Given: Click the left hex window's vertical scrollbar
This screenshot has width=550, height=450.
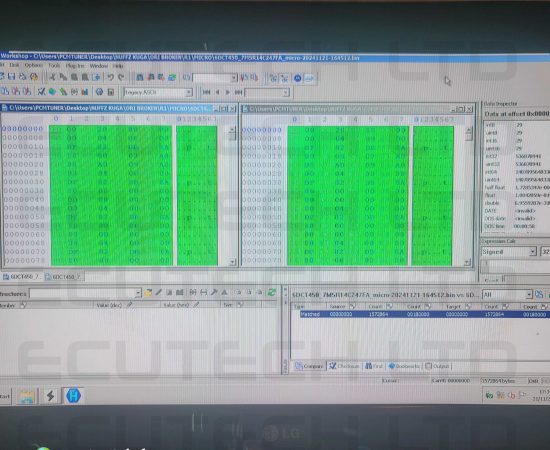Looking at the screenshot, I should (232, 196).
